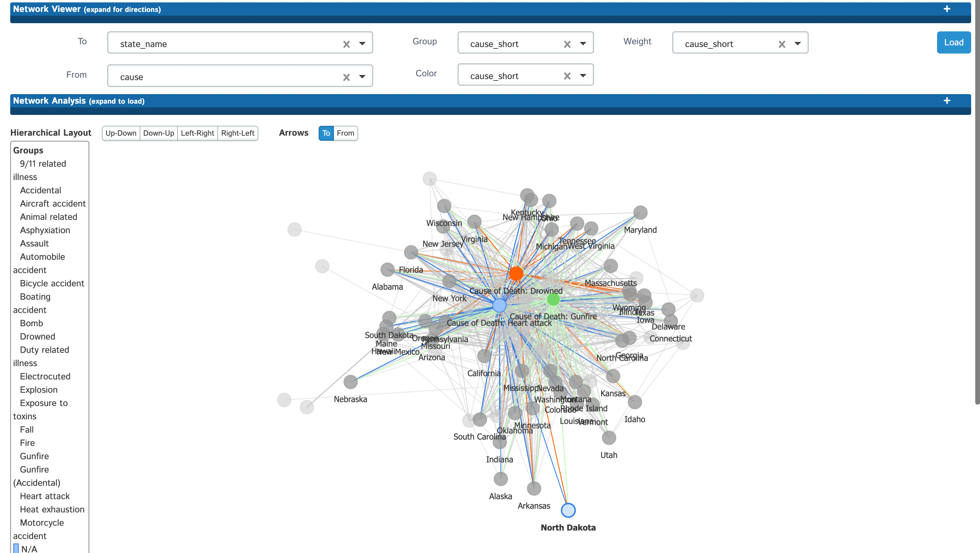Open the Weight dropdown arrow
Image resolution: width=980 pixels, height=553 pixels.
pyautogui.click(x=797, y=43)
